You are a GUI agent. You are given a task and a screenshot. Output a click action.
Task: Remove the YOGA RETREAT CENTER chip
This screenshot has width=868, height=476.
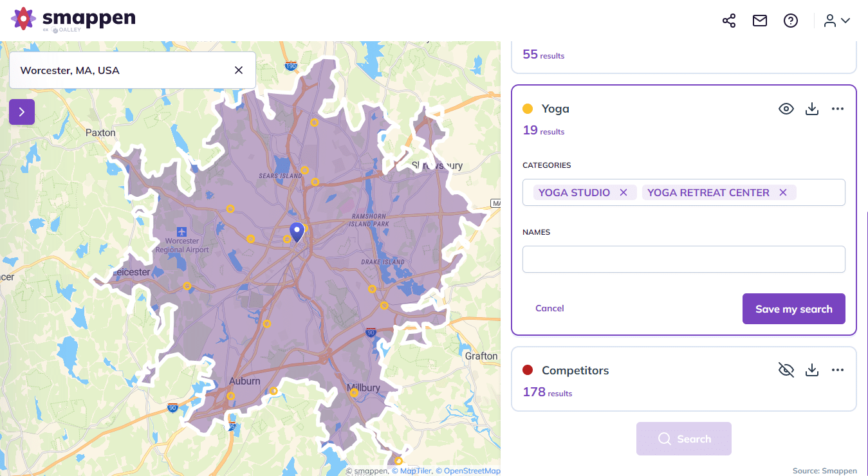coord(782,192)
